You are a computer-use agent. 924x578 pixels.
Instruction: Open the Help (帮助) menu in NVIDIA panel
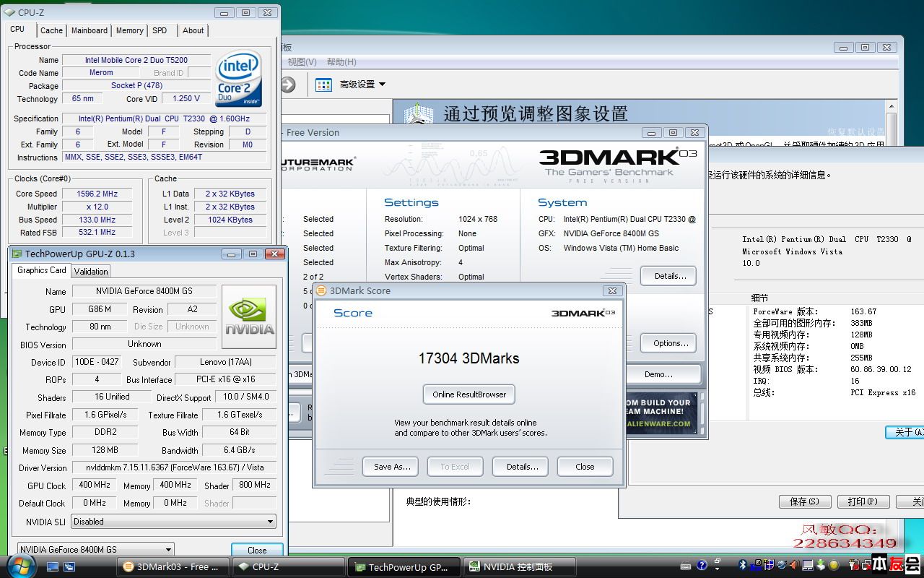tap(341, 62)
